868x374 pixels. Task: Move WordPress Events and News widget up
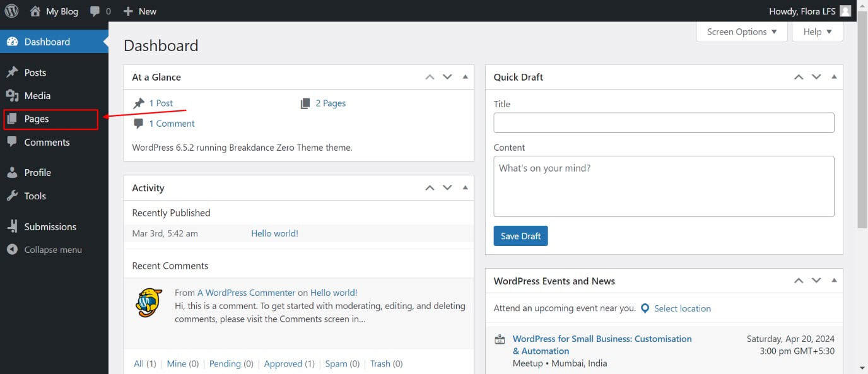click(x=799, y=281)
